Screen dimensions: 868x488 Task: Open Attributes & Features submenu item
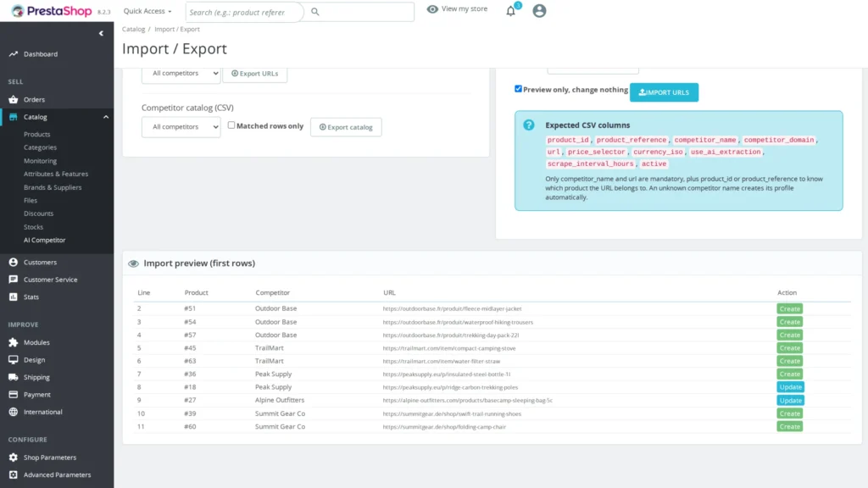pyautogui.click(x=56, y=174)
